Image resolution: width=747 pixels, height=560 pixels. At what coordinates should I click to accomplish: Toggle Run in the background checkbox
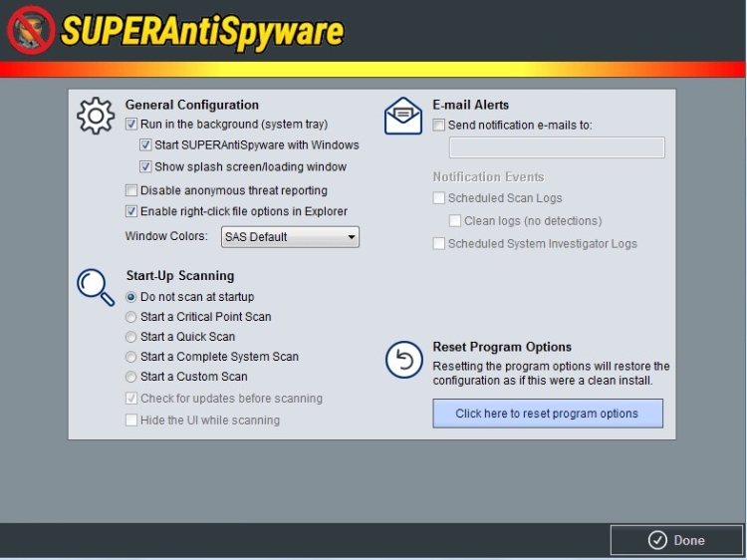click(x=131, y=125)
